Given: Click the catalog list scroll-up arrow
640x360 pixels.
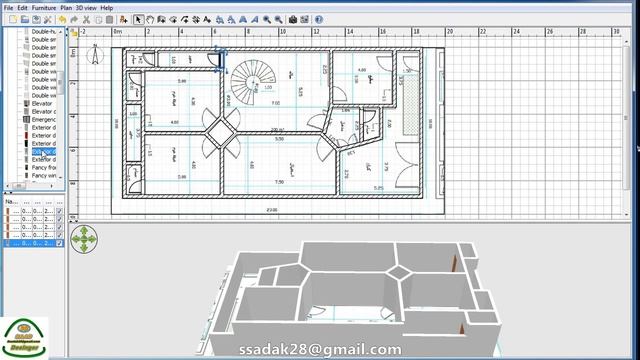Looking at the screenshot, I should click(x=61, y=31).
